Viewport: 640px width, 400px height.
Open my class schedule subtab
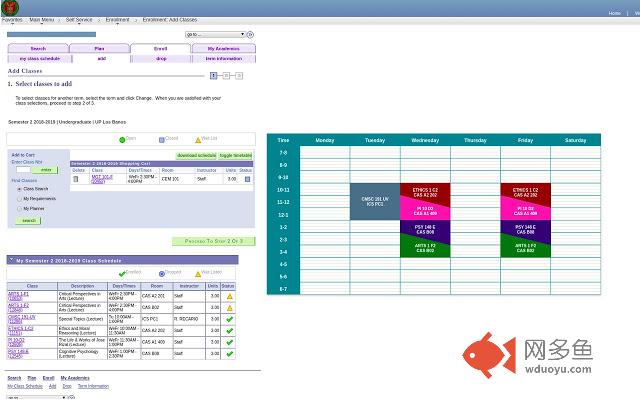click(40, 59)
